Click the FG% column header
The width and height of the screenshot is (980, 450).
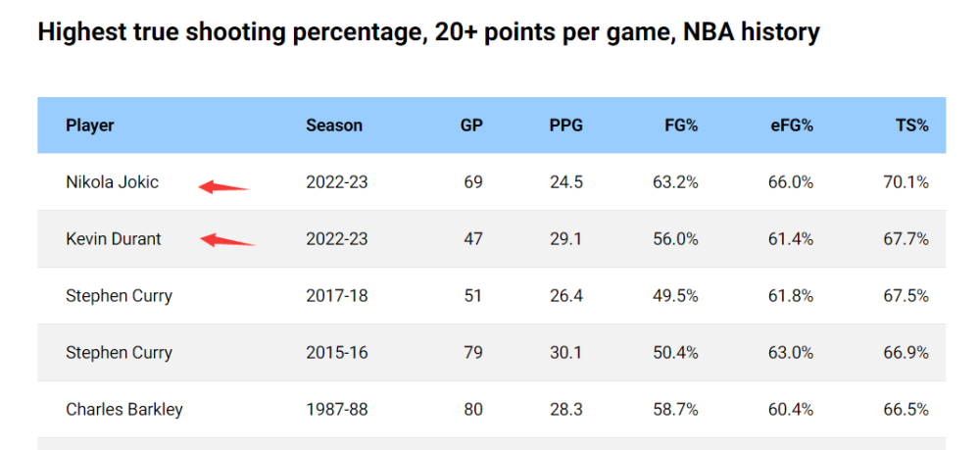(681, 125)
